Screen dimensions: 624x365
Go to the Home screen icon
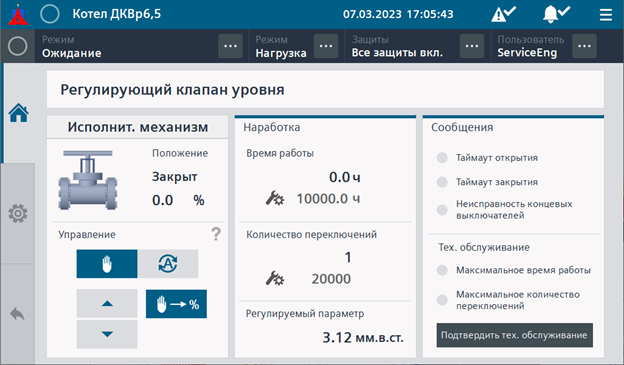tap(18, 113)
